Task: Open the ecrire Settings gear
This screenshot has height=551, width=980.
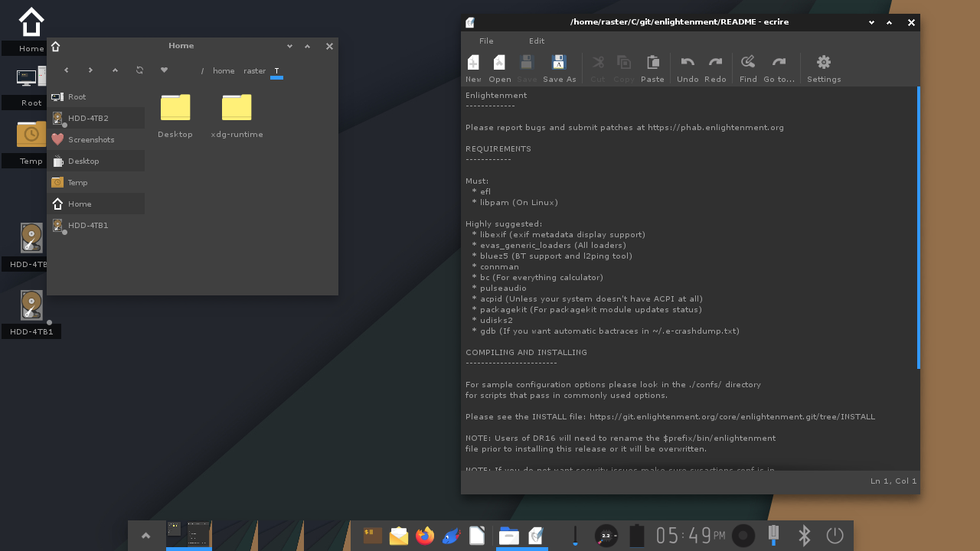Action: pyautogui.click(x=823, y=67)
